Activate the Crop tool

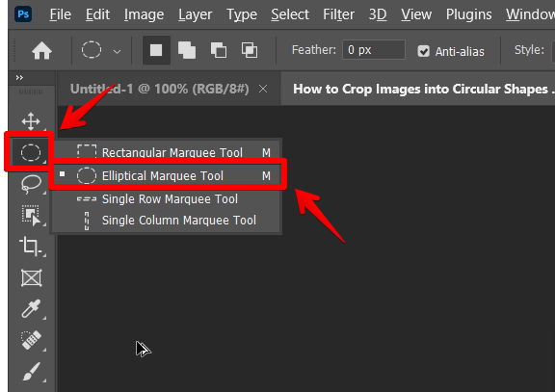(31, 246)
